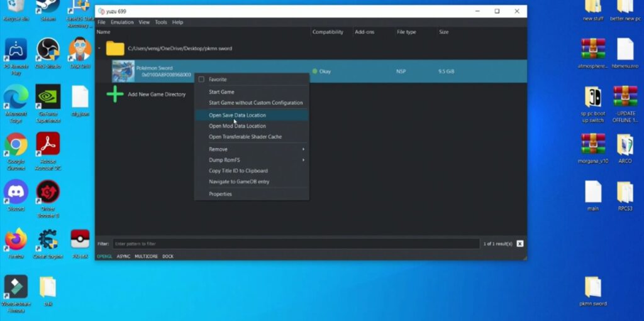Choose Navigate to GameDB entry
Screen dimensions: 644x321
(x=252, y=182)
